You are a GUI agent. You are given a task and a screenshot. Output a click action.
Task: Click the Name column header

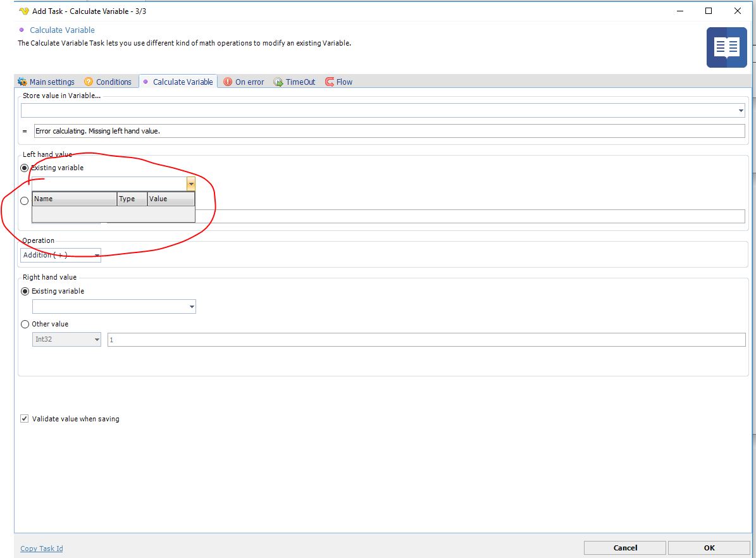(x=74, y=199)
